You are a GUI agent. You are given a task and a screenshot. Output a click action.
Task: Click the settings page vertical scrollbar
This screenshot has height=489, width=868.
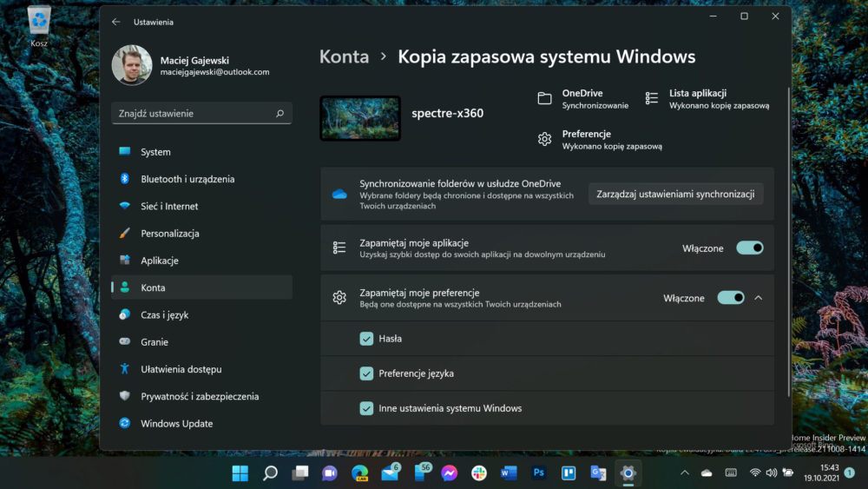(x=789, y=241)
